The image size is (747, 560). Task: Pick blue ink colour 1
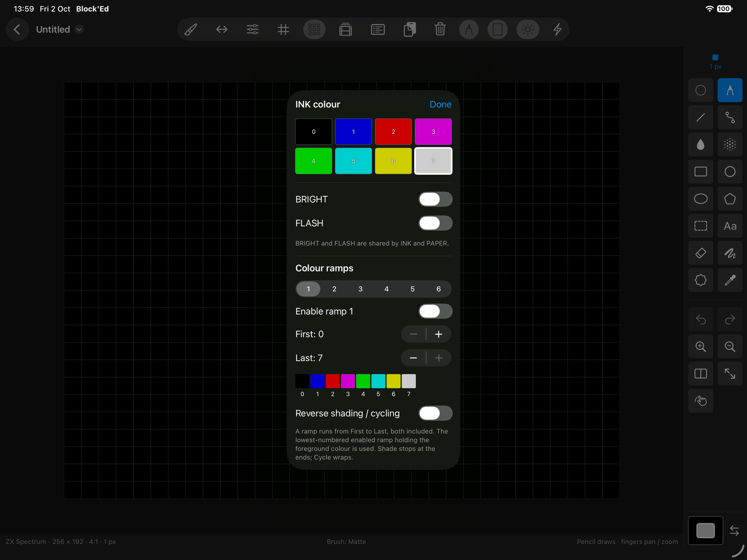click(x=353, y=132)
